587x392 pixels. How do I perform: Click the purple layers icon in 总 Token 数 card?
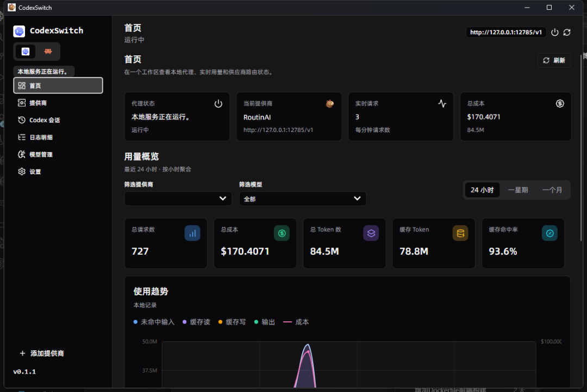pyautogui.click(x=371, y=233)
